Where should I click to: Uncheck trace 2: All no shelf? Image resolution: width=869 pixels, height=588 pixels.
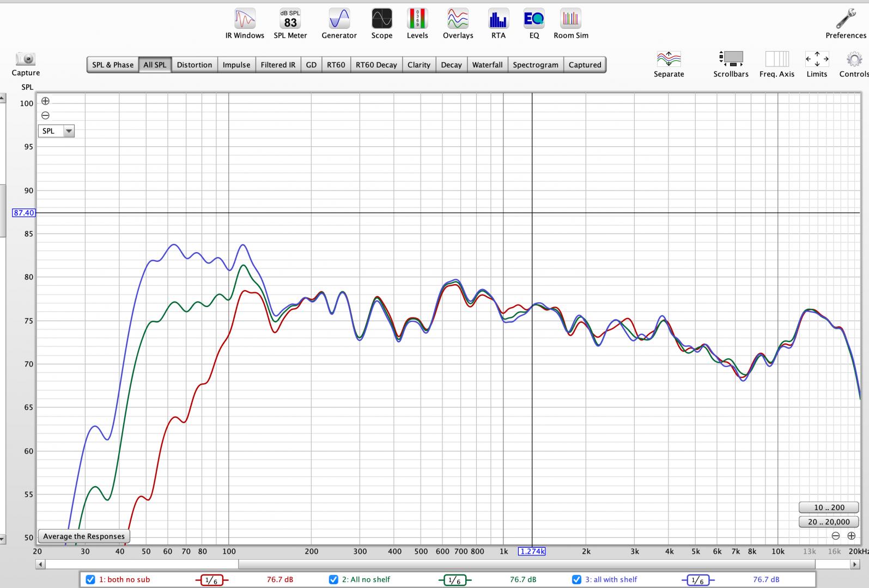(333, 580)
